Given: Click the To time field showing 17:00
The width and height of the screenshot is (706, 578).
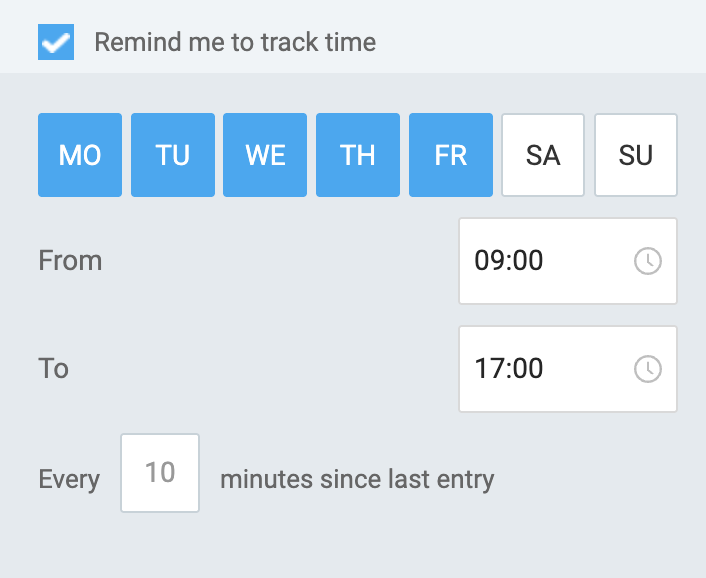Looking at the screenshot, I should [x=540, y=369].
